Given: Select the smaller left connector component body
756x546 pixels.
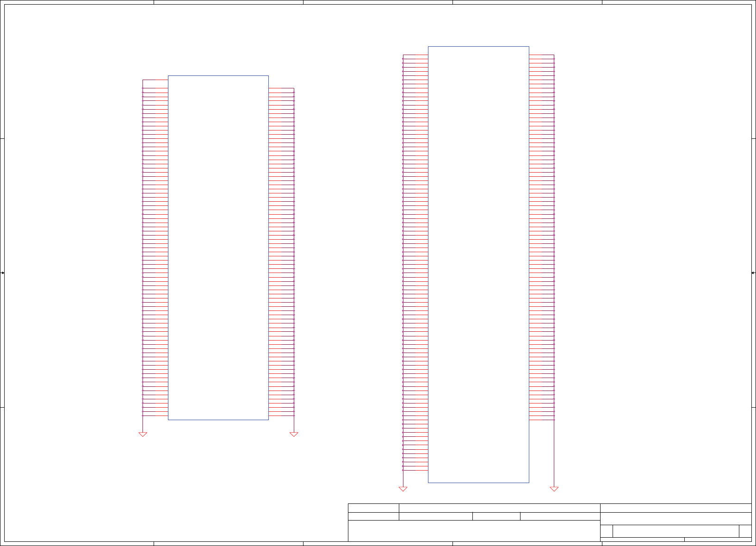Looking at the screenshot, I should coord(218,248).
